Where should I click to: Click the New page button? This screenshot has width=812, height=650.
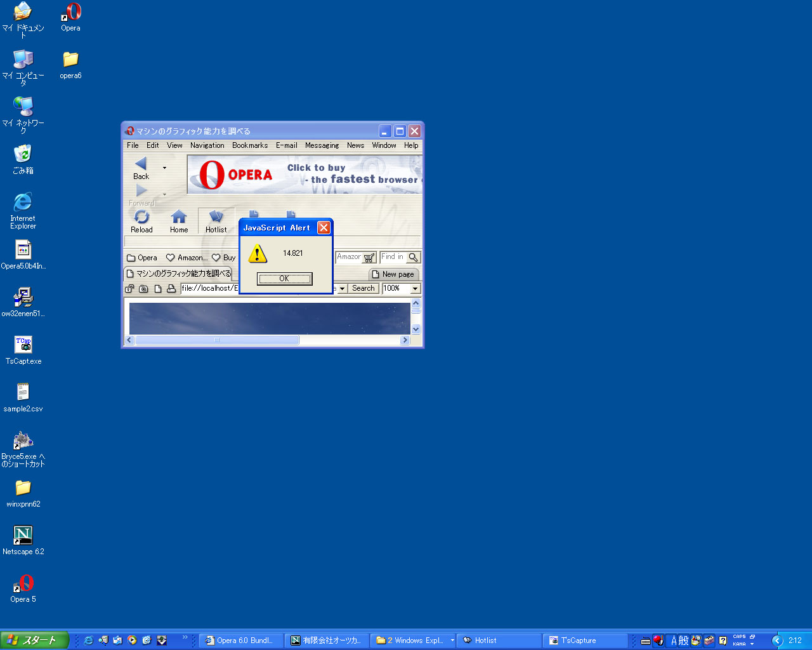(393, 274)
